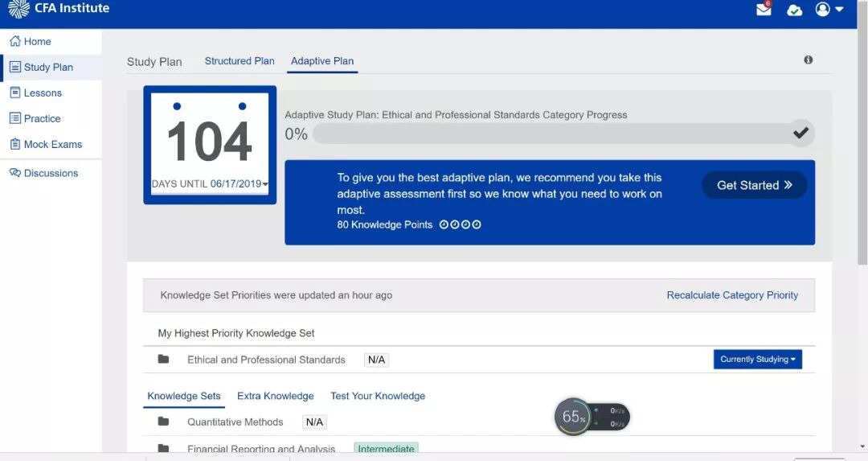The width and height of the screenshot is (868, 461).
Task: Open Quantitative Methods knowledge set
Action: [x=235, y=422]
